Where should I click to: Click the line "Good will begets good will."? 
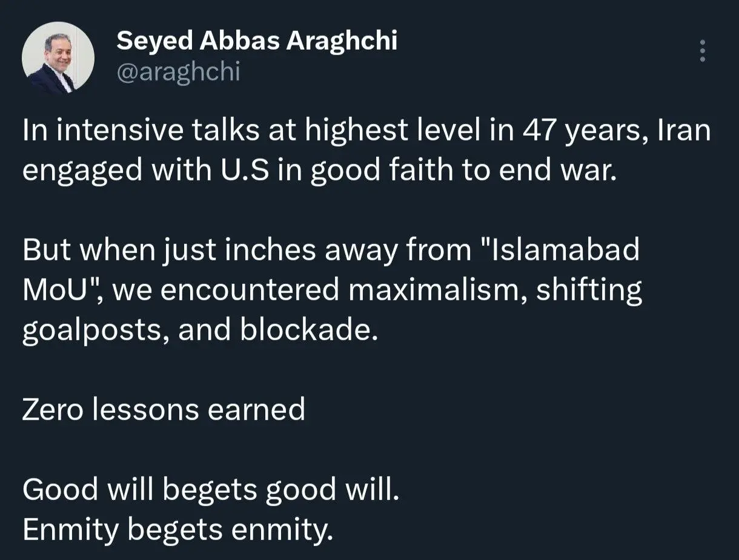click(x=211, y=490)
